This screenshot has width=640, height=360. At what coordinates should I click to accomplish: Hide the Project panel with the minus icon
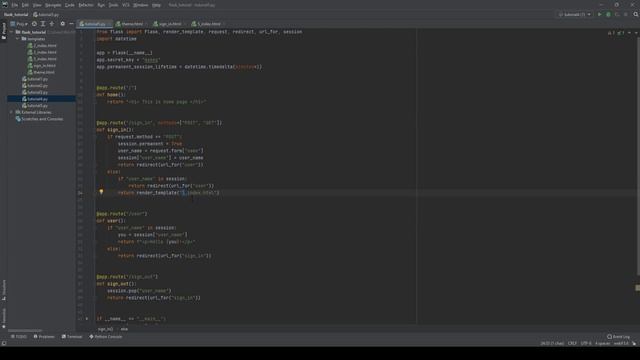(x=71, y=24)
